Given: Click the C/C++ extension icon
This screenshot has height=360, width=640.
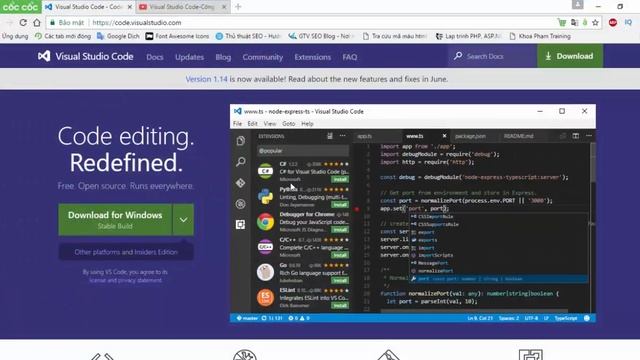Looking at the screenshot, I should pyautogui.click(x=265, y=247).
